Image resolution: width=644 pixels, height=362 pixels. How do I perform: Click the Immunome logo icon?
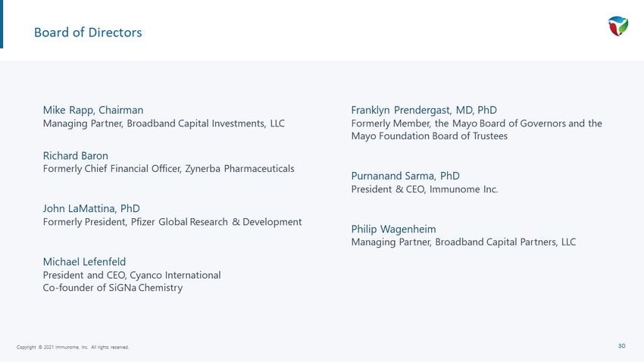618,26
